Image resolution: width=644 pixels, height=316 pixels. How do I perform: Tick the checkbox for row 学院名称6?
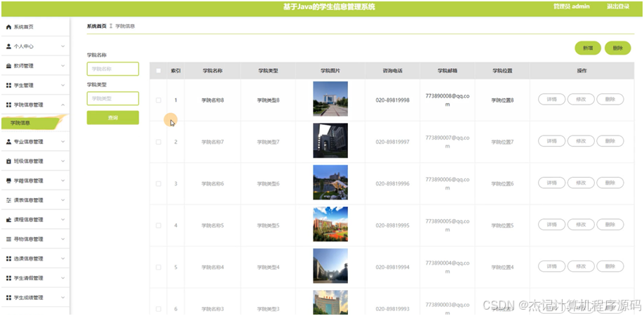[x=159, y=184]
